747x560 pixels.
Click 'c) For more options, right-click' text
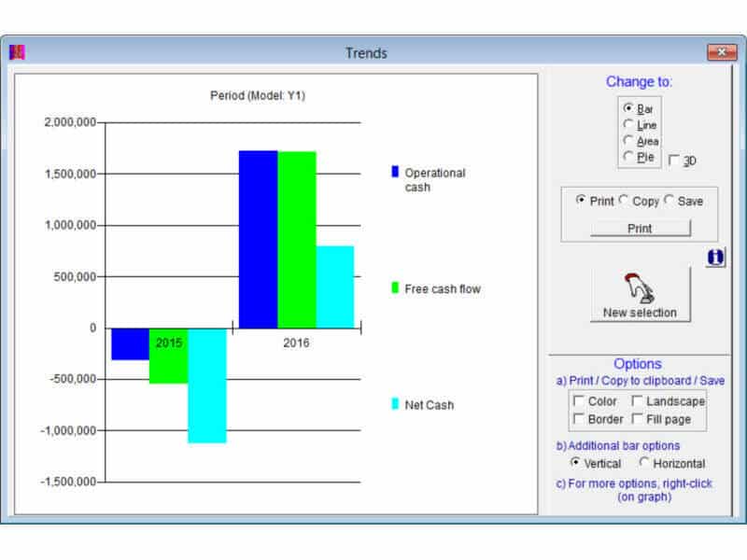[634, 483]
